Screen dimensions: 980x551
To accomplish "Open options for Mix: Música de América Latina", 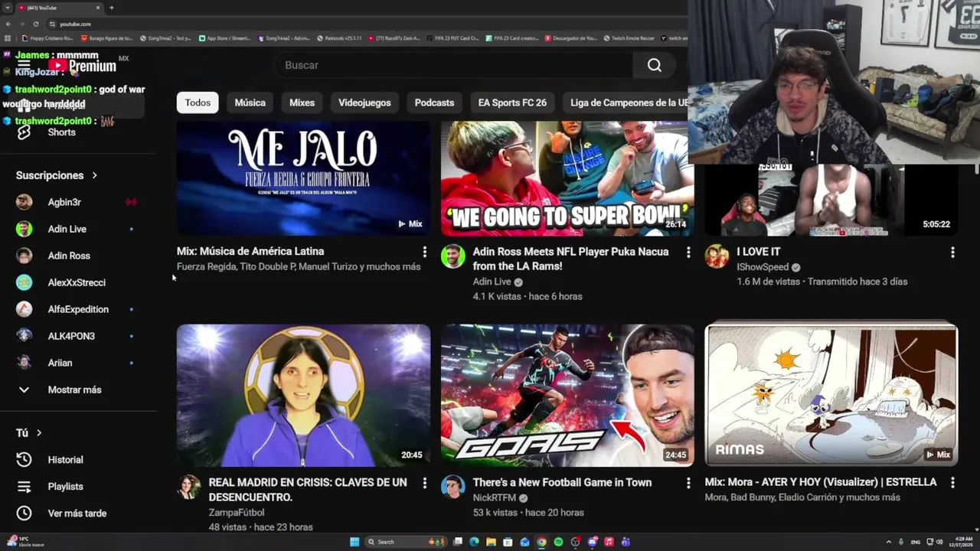I will tap(424, 252).
